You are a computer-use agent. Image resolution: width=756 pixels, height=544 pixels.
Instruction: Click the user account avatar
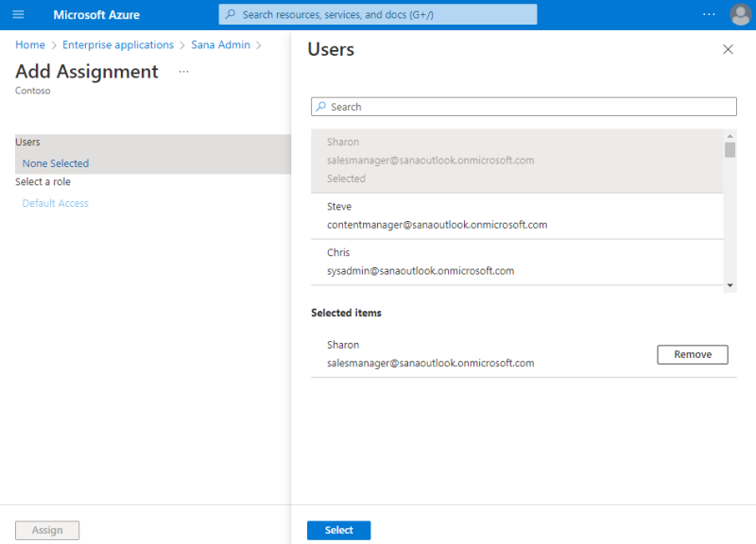coord(741,14)
